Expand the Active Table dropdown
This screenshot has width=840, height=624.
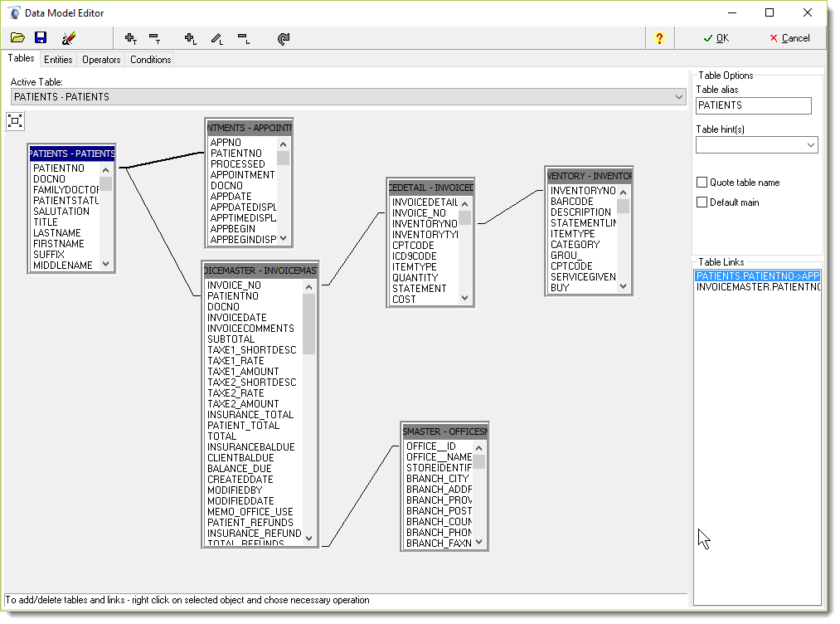point(680,97)
